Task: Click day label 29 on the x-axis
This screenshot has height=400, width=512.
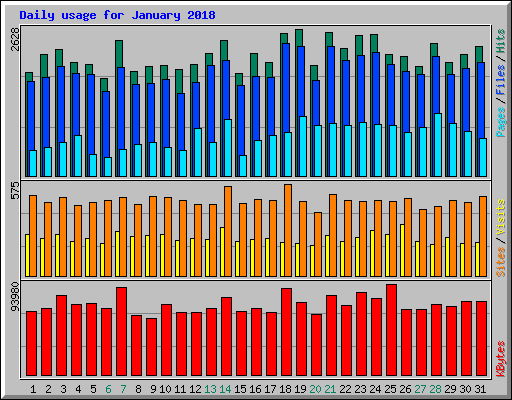Action: point(450,389)
